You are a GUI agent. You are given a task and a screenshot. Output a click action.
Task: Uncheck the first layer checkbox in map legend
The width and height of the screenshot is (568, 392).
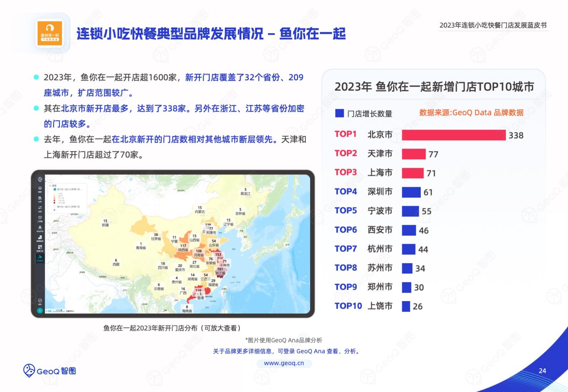coord(55,189)
